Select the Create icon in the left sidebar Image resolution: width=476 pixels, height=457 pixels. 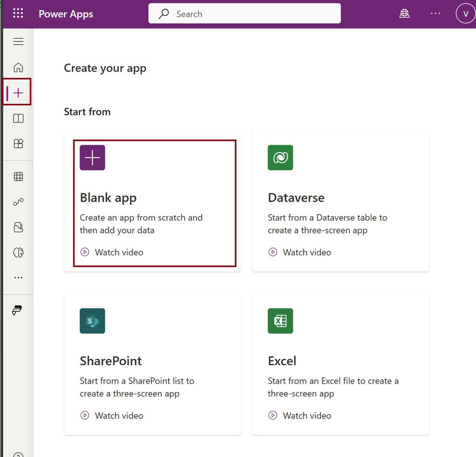coord(17,91)
